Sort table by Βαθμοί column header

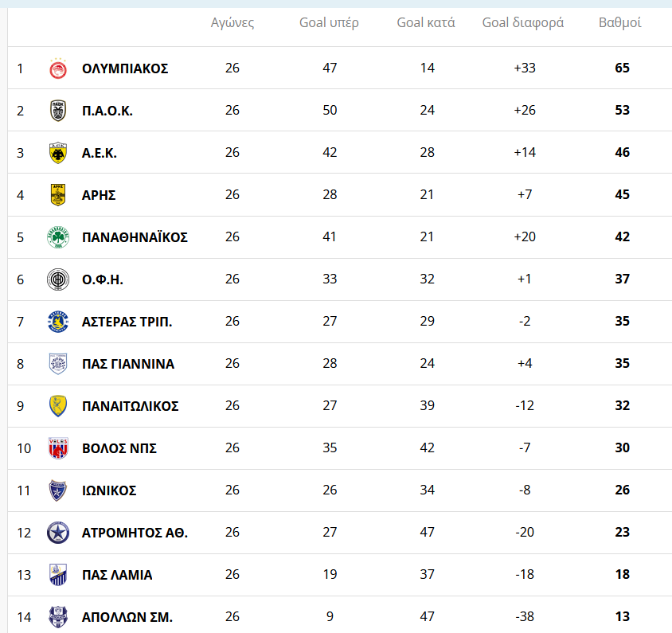619,22
